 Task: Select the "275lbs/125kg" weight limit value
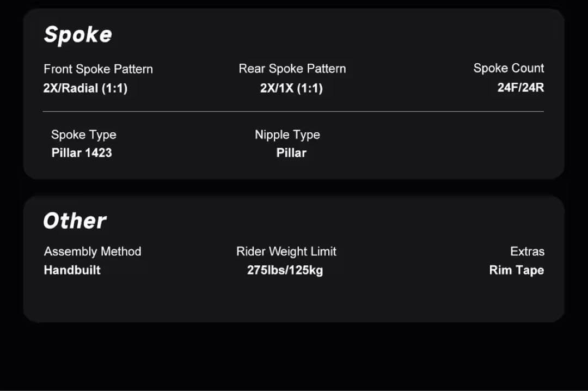coord(285,270)
